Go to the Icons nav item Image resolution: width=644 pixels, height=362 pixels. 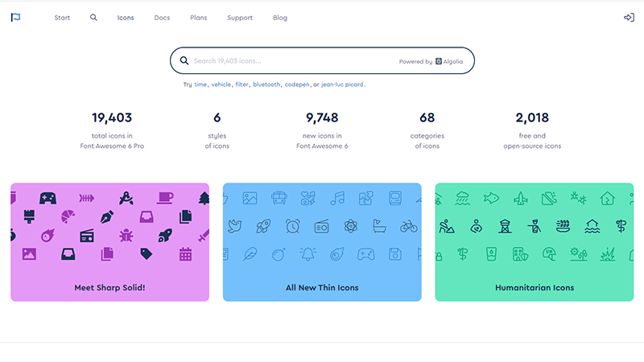click(x=126, y=18)
